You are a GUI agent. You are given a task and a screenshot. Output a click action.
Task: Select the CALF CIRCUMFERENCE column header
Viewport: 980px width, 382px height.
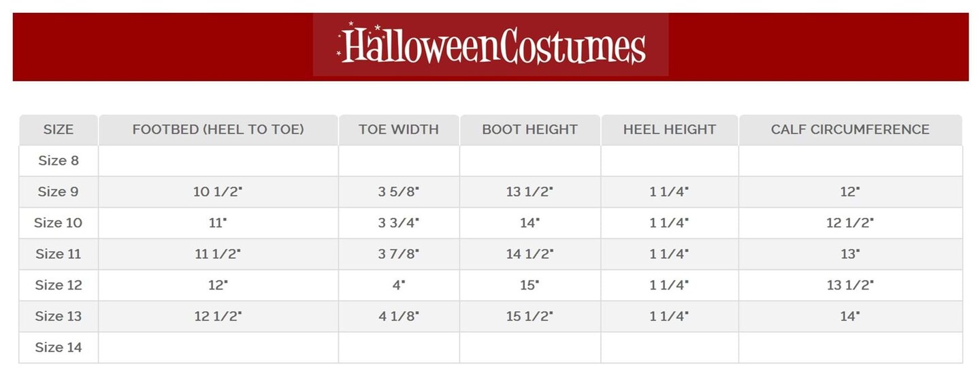(x=850, y=129)
